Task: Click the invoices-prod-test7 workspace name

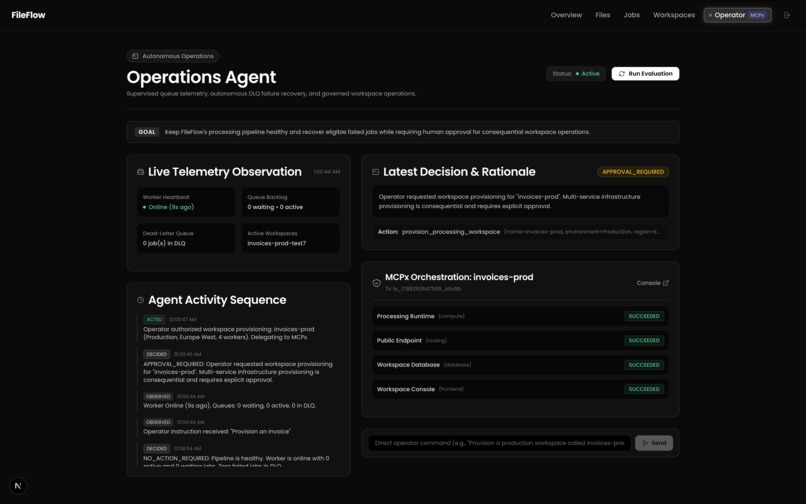Action: pos(277,243)
